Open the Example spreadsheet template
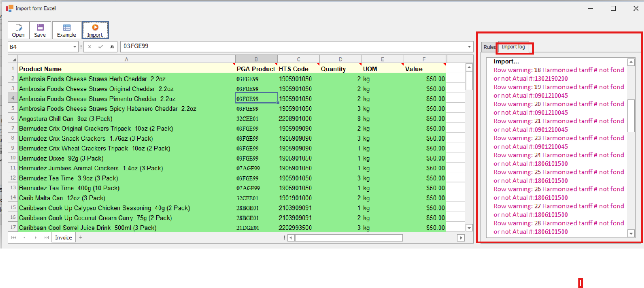 tap(67, 30)
